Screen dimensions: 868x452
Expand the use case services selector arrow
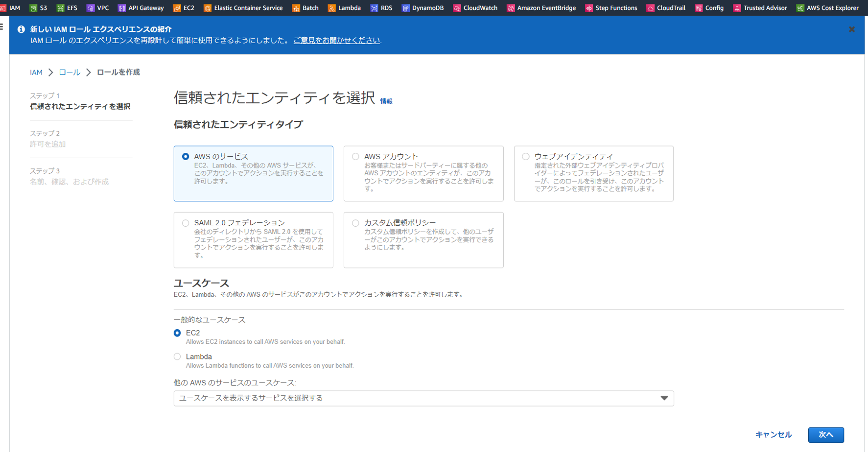pyautogui.click(x=664, y=398)
